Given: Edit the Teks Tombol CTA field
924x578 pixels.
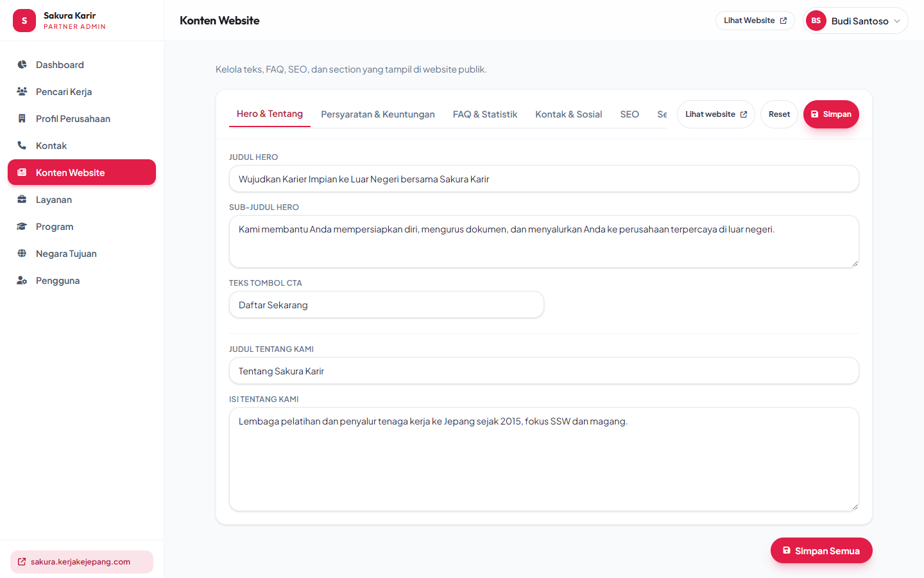Looking at the screenshot, I should [x=386, y=304].
